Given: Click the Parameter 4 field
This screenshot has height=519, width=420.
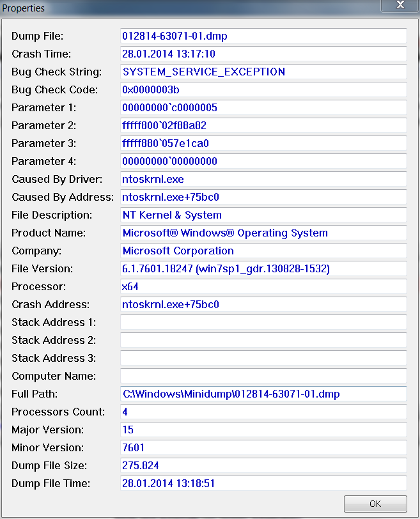Looking at the screenshot, I should pyautogui.click(x=263, y=161).
